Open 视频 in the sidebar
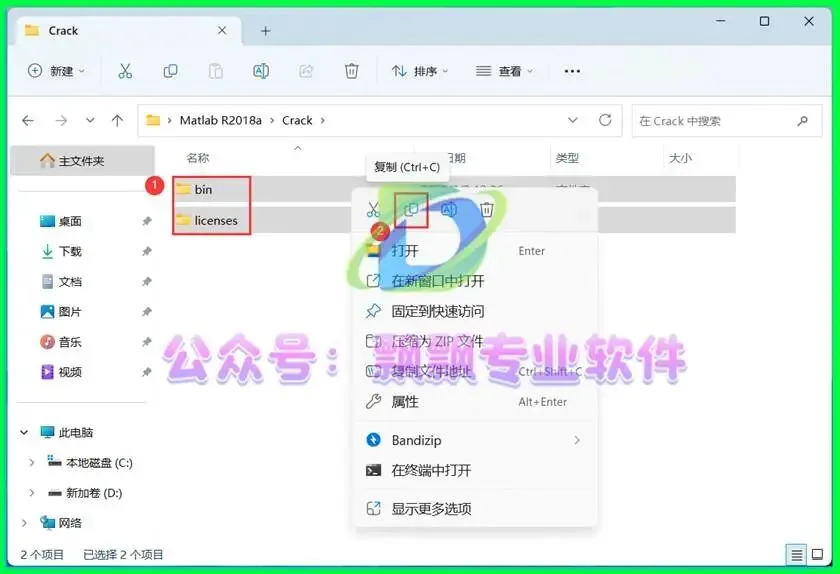This screenshot has width=840, height=574. pos(70,372)
